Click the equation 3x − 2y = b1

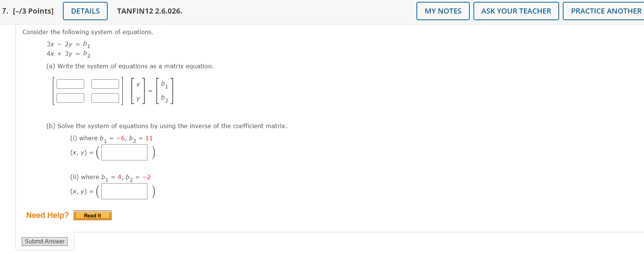click(68, 44)
